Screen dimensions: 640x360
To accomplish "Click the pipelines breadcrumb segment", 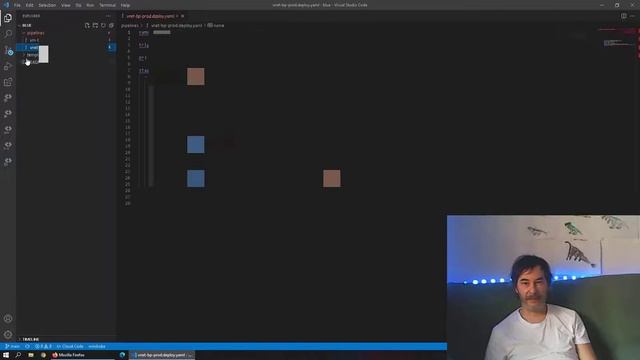I will pos(130,25).
